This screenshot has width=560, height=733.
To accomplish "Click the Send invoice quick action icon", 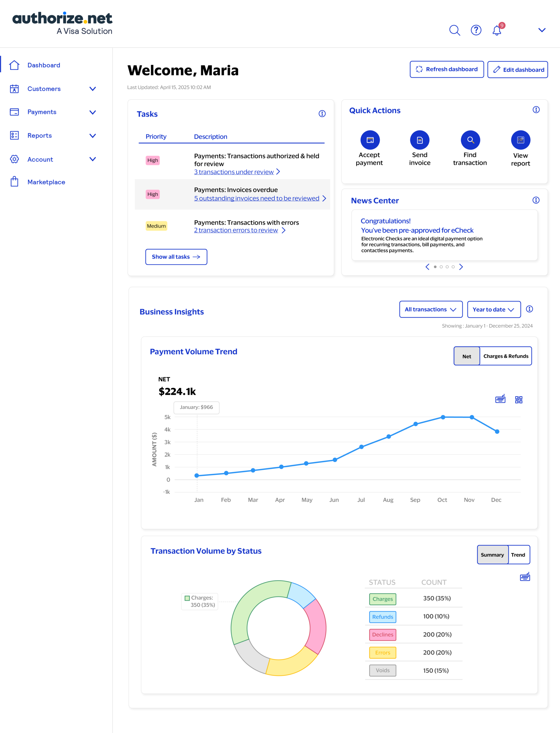I will coord(420,140).
